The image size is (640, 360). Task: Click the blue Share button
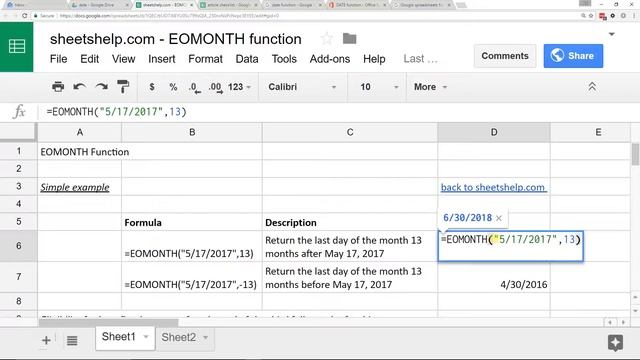573,56
